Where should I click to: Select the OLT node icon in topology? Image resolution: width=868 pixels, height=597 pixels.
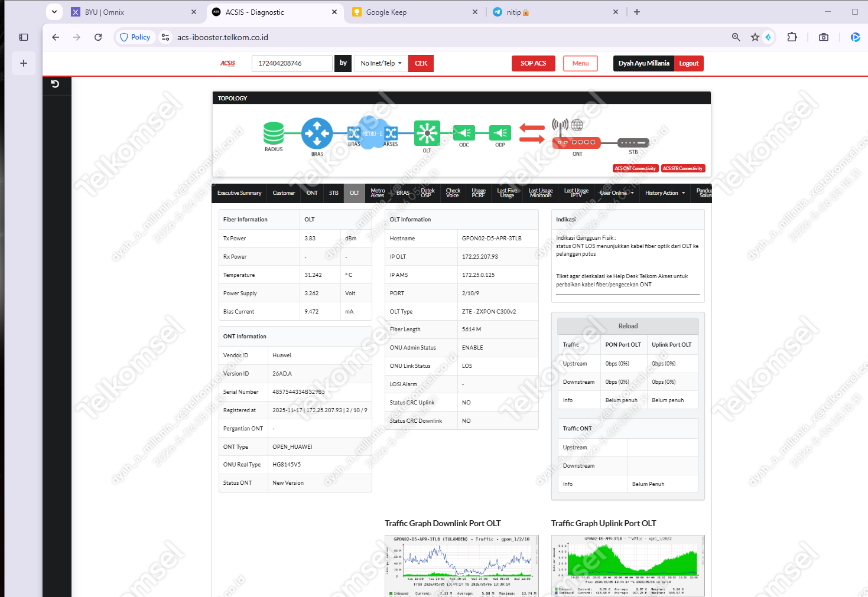[x=427, y=133]
